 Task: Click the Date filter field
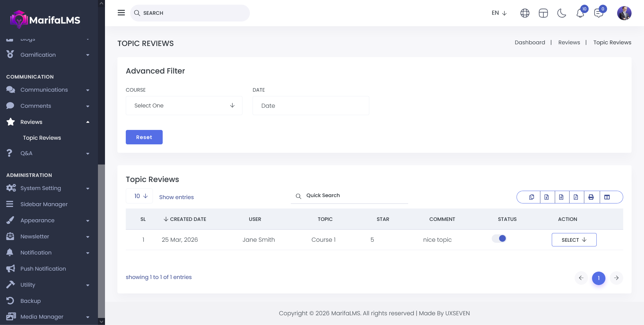click(311, 106)
